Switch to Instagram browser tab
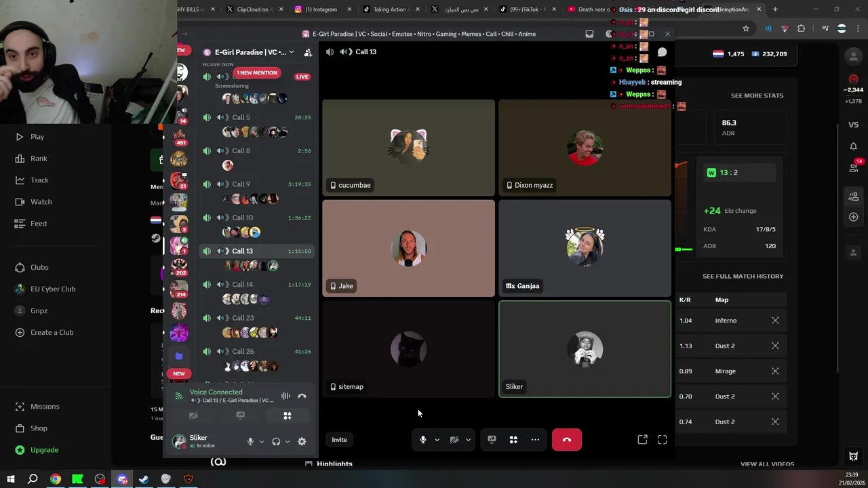Screen dimensions: 868x488 click(x=320, y=9)
